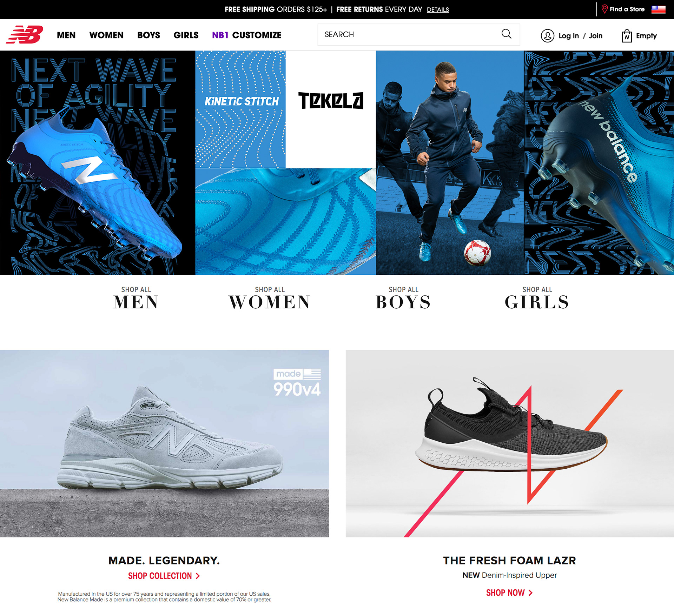Focus the Search input field

(411, 34)
